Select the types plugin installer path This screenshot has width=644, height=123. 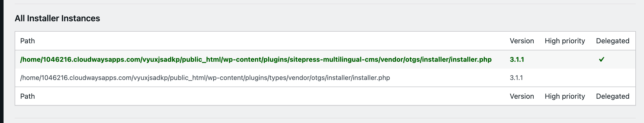205,78
